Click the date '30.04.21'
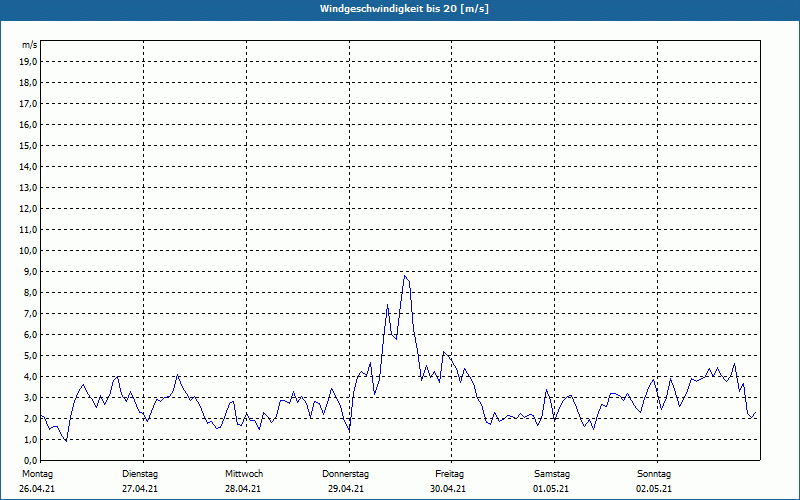This screenshot has height=500, width=800. 448,489
